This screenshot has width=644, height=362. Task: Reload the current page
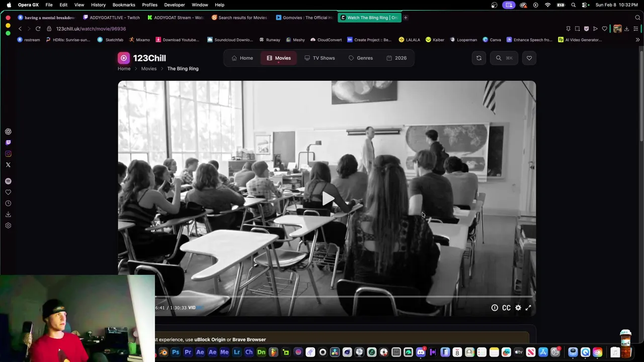pyautogui.click(x=38, y=29)
